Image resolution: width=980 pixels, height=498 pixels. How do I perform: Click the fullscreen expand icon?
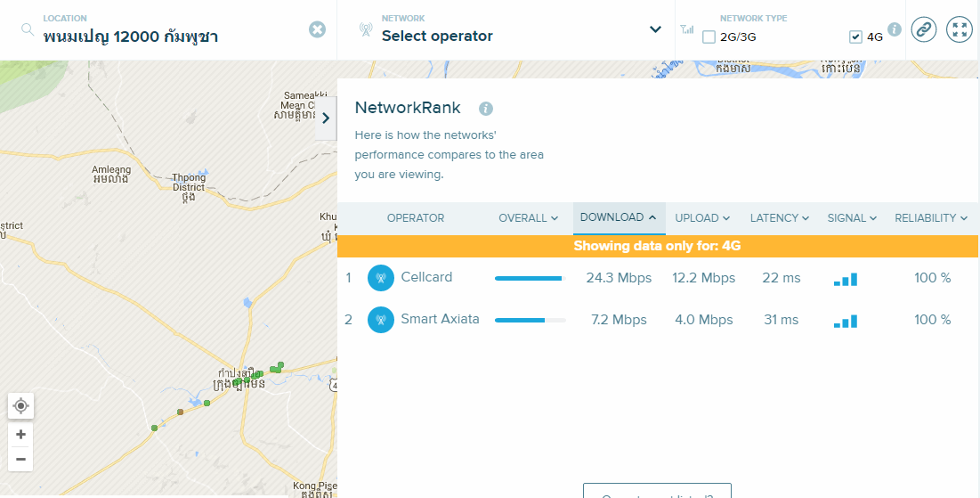pyautogui.click(x=959, y=29)
